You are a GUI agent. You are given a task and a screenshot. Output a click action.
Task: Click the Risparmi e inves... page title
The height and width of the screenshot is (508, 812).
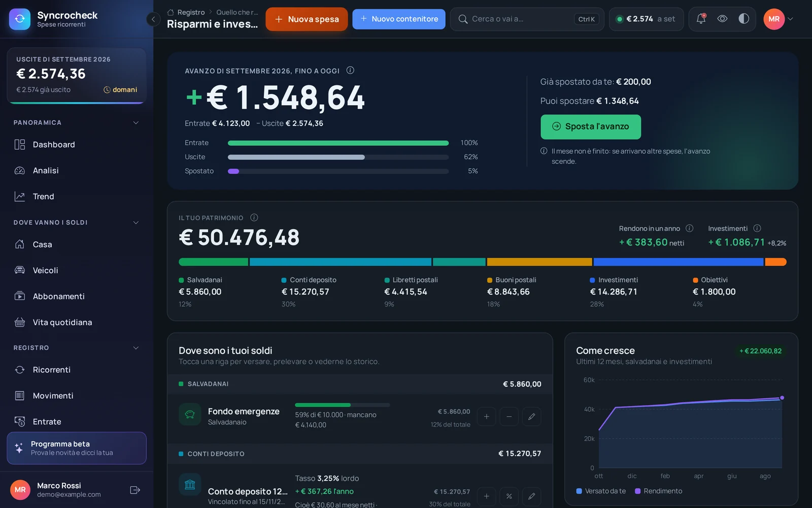(212, 24)
